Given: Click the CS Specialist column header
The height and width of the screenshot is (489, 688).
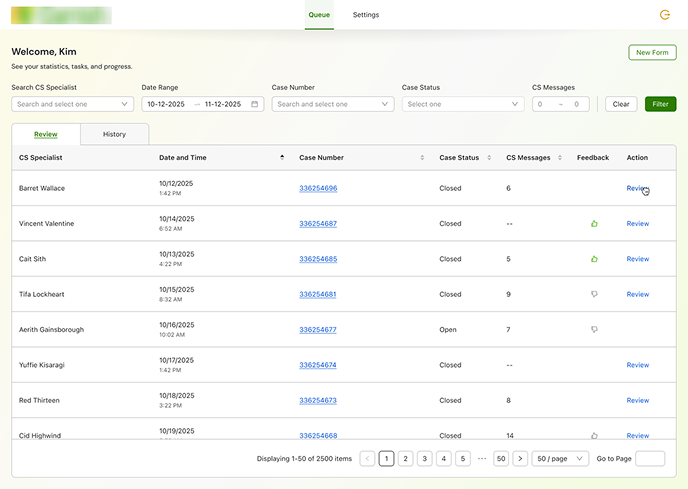Looking at the screenshot, I should tap(40, 158).
